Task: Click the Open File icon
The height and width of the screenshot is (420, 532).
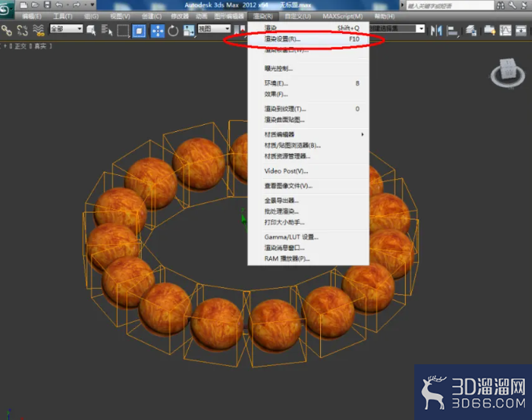Action: pos(35,5)
